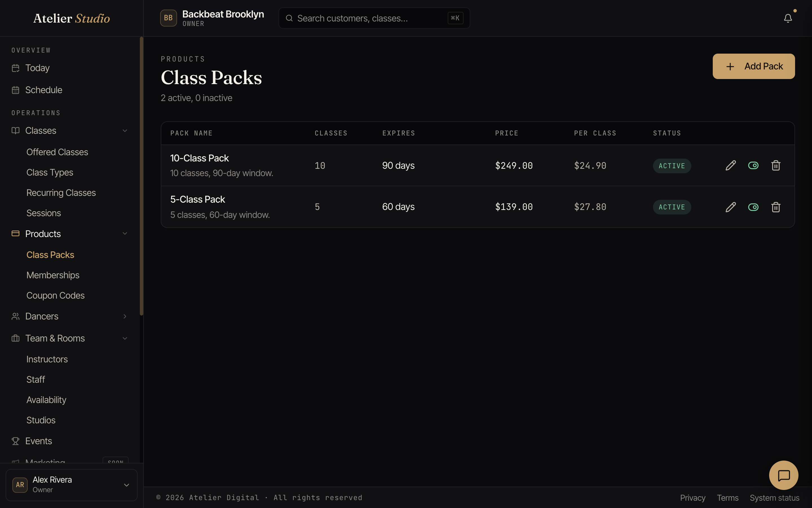Collapse the Classes section chevron

click(125, 131)
